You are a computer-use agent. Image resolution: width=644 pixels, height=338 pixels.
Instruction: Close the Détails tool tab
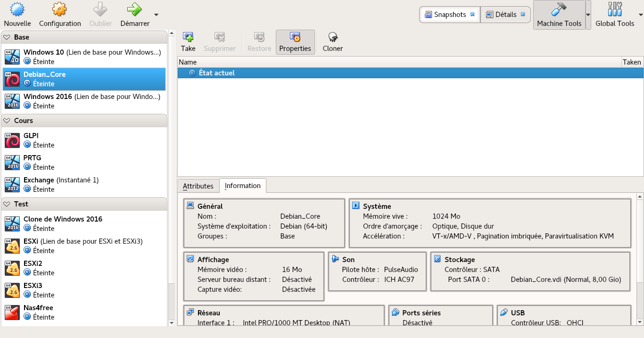523,15
